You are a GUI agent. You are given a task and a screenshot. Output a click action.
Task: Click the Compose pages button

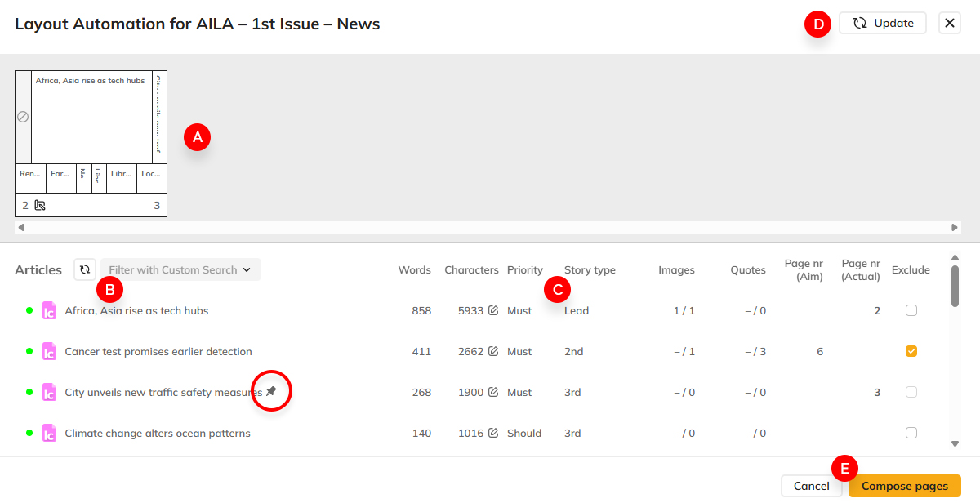(x=904, y=486)
